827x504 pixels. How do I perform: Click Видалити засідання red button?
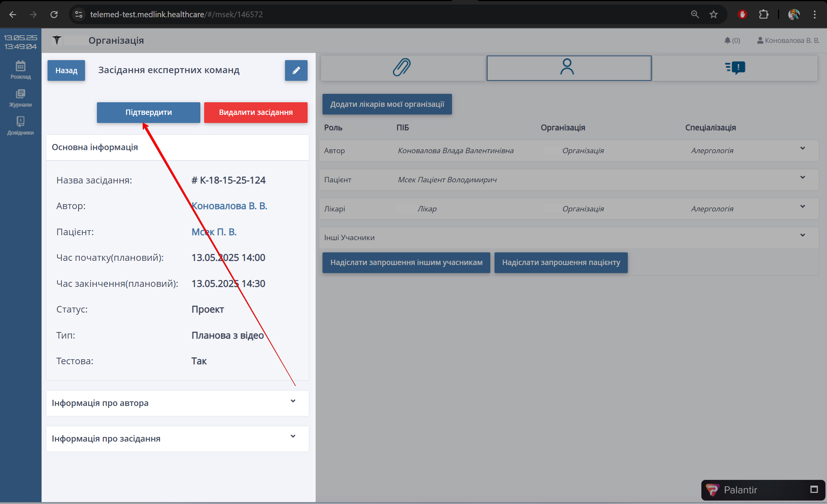[255, 113]
